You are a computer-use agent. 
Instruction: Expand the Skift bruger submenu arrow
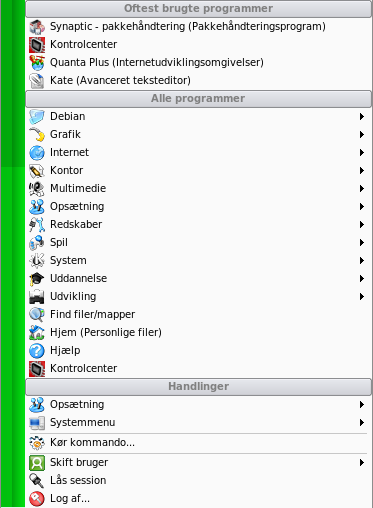tap(362, 463)
